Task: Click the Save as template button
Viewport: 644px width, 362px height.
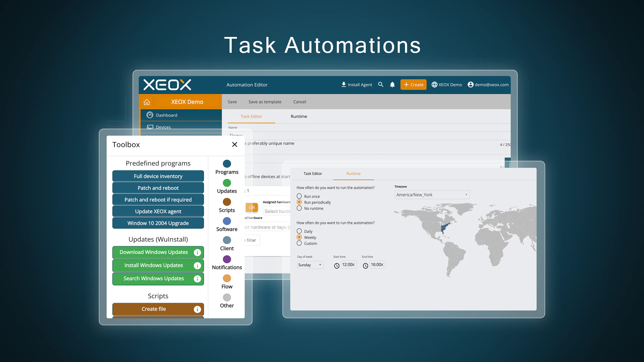Action: tap(265, 102)
